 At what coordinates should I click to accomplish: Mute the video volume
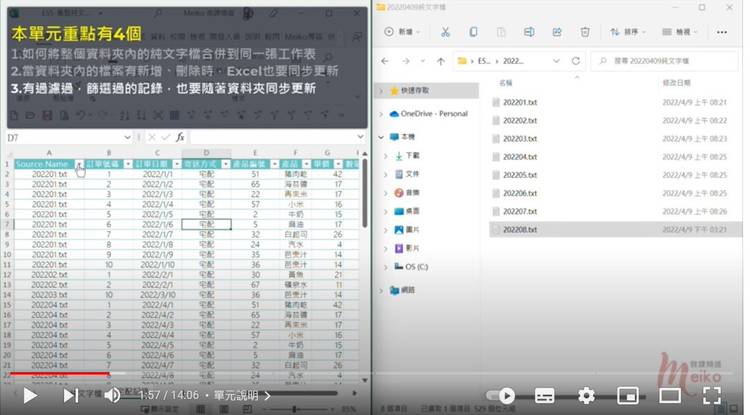pos(112,395)
